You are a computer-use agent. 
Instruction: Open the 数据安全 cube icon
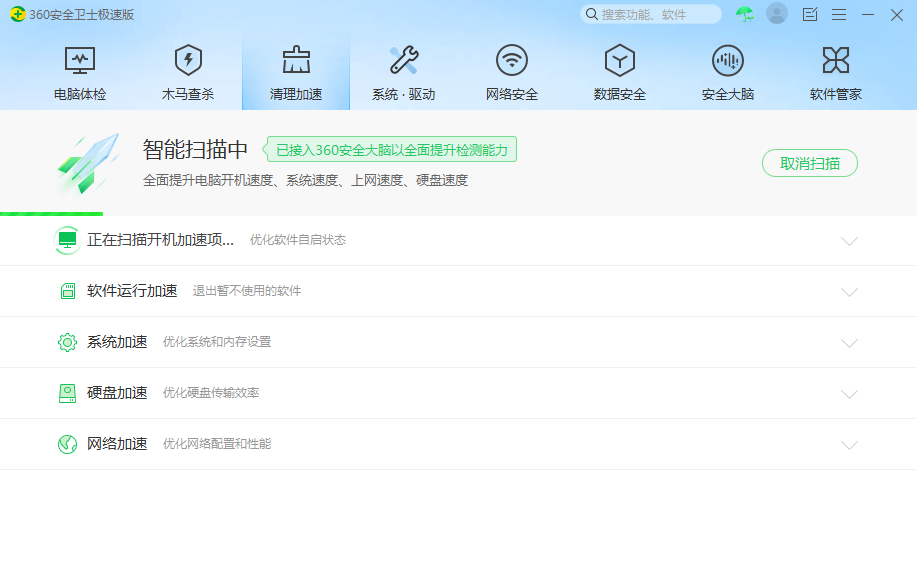620,60
